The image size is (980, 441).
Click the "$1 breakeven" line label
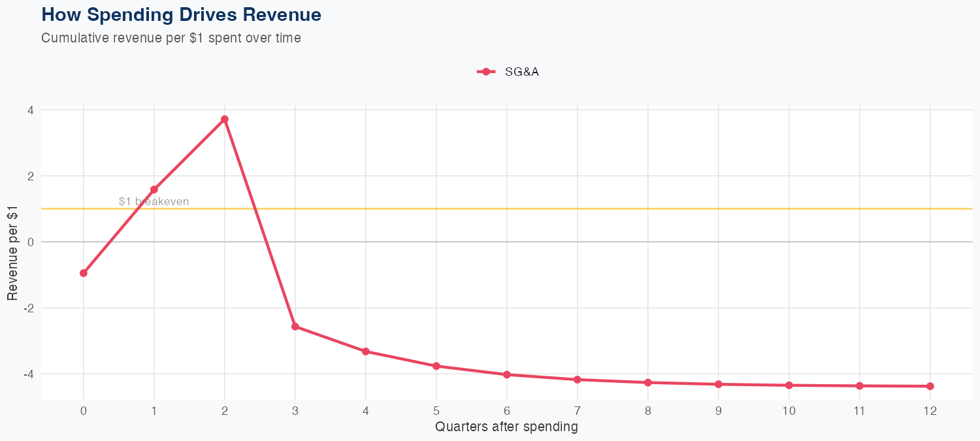tap(154, 202)
